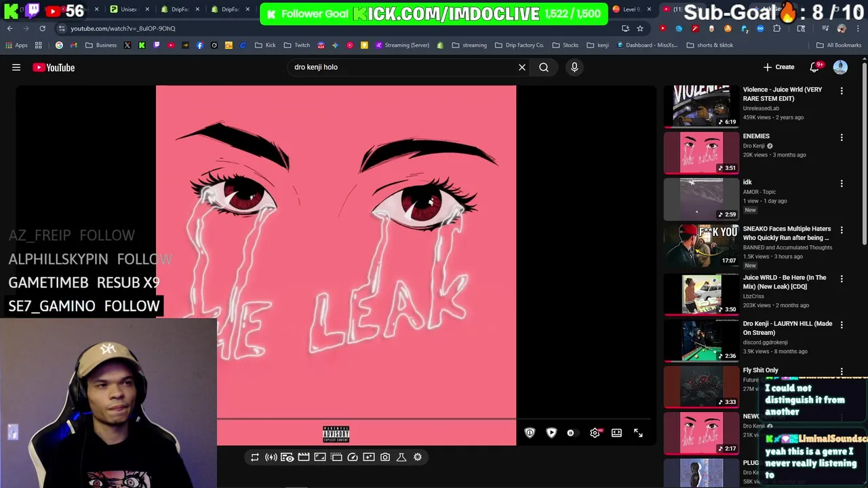
Task: Open the Twitch bookmarks folder
Action: [296, 45]
